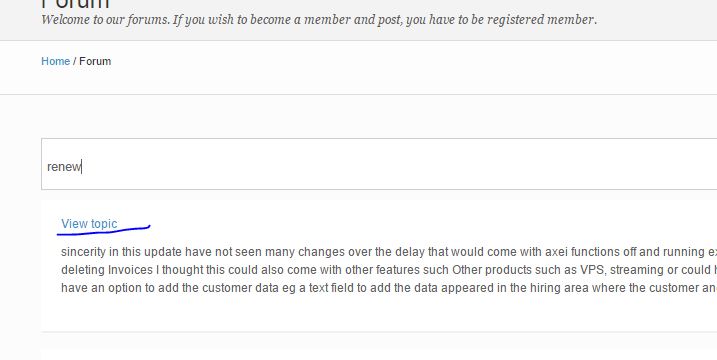
Task: Click the "Welcome to our forums" subtitle
Action: 319,20
